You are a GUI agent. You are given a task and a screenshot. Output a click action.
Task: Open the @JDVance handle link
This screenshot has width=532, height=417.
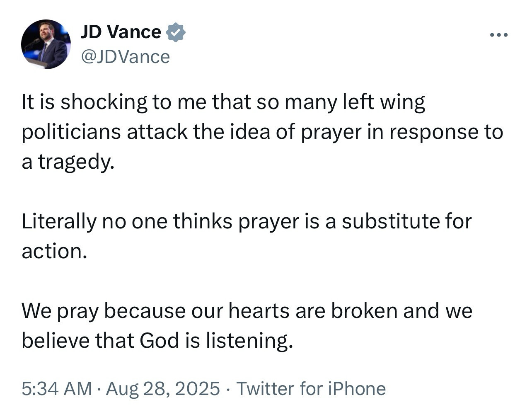[126, 57]
